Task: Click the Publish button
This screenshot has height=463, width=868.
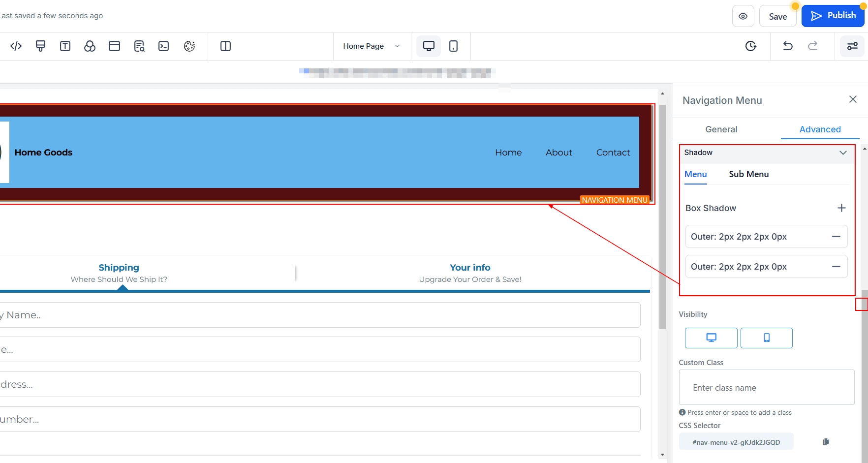Action: point(833,16)
